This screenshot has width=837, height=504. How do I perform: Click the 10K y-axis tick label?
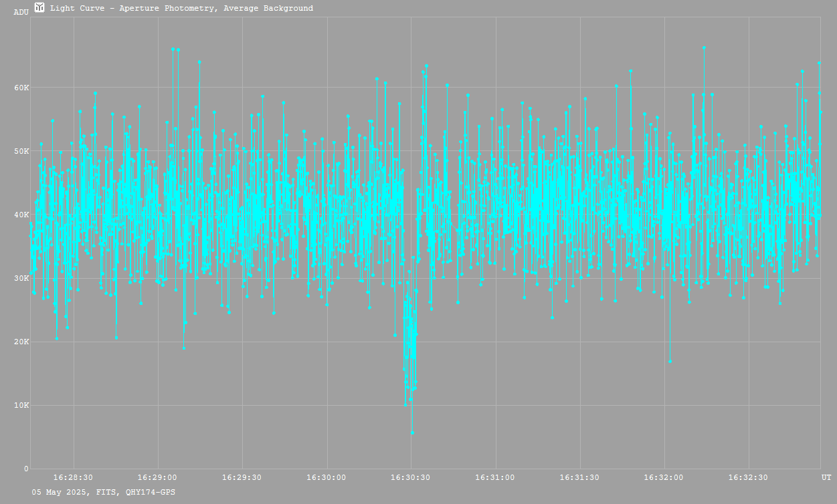(x=21, y=405)
